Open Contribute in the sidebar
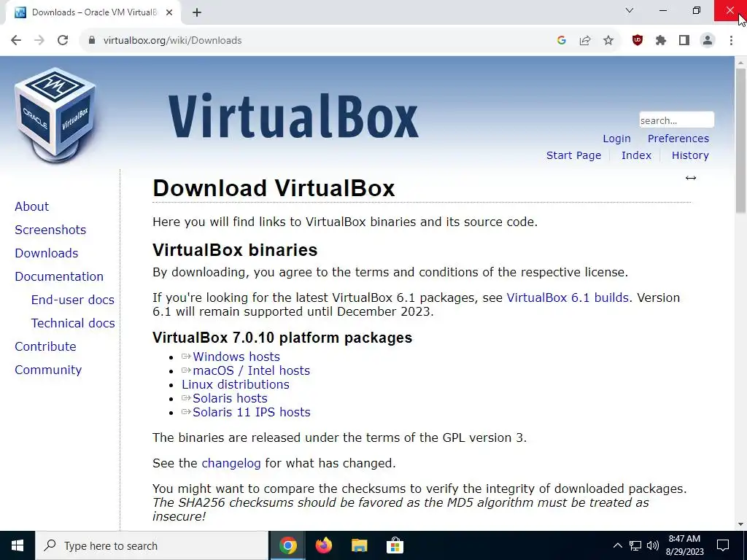The height and width of the screenshot is (560, 747). (45, 346)
